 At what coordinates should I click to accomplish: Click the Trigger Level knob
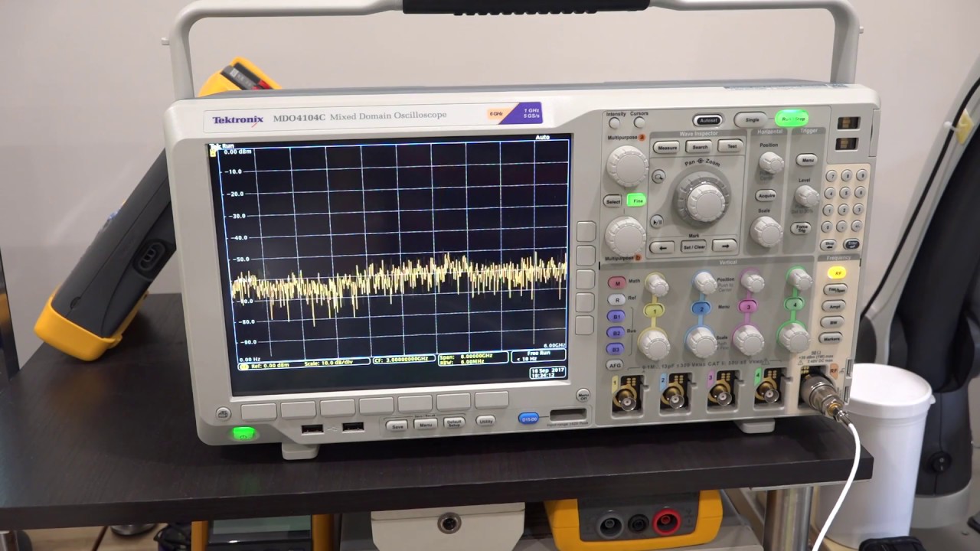tap(807, 196)
